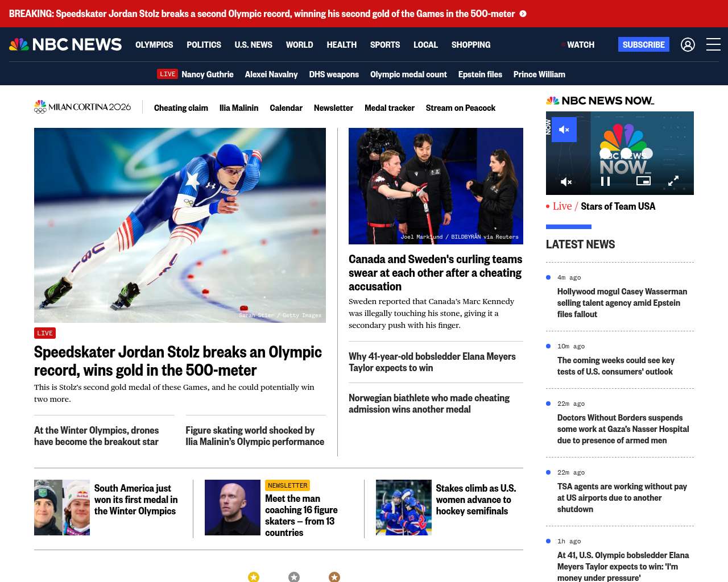Select the Ilia Malinin Olympics tab
728x582 pixels.
pos(239,107)
